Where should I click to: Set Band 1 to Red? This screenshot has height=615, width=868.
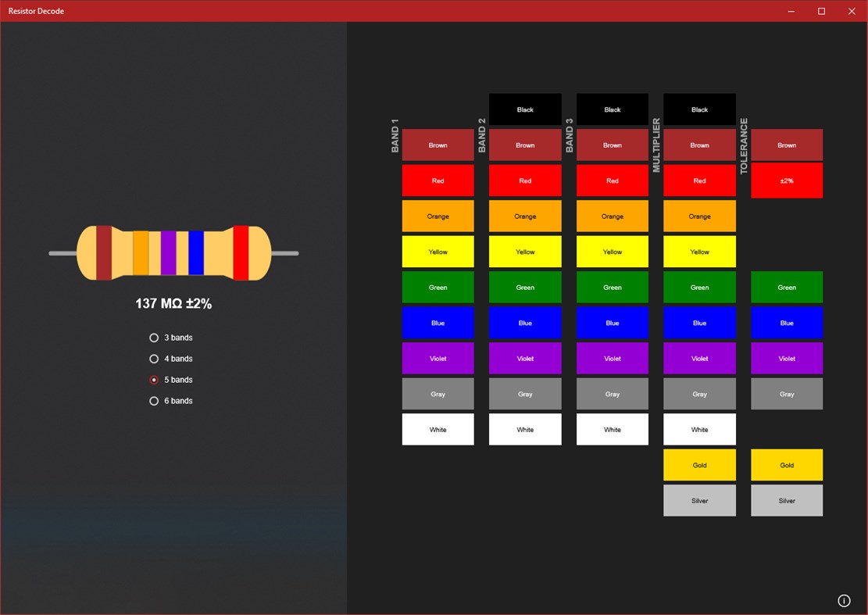tap(438, 181)
